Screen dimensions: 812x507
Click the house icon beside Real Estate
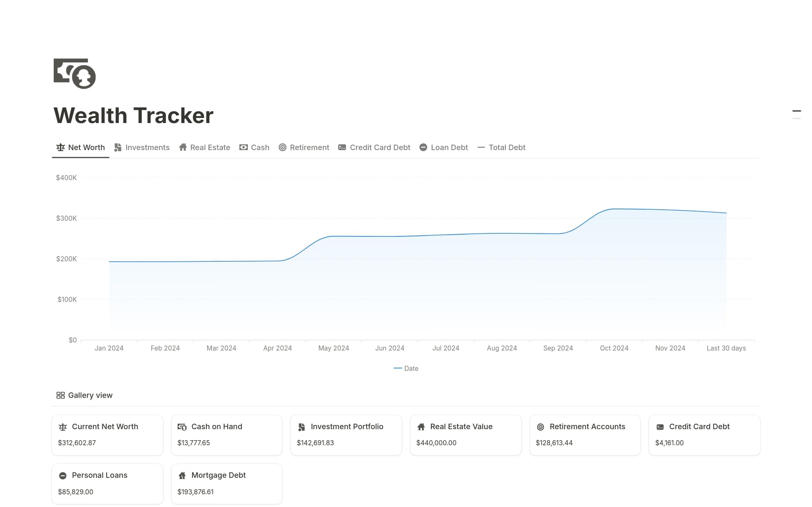tap(183, 147)
